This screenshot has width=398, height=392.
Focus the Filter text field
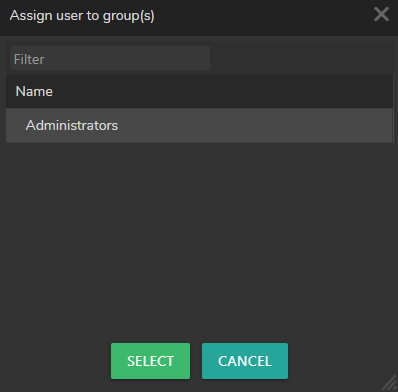pyautogui.click(x=110, y=58)
